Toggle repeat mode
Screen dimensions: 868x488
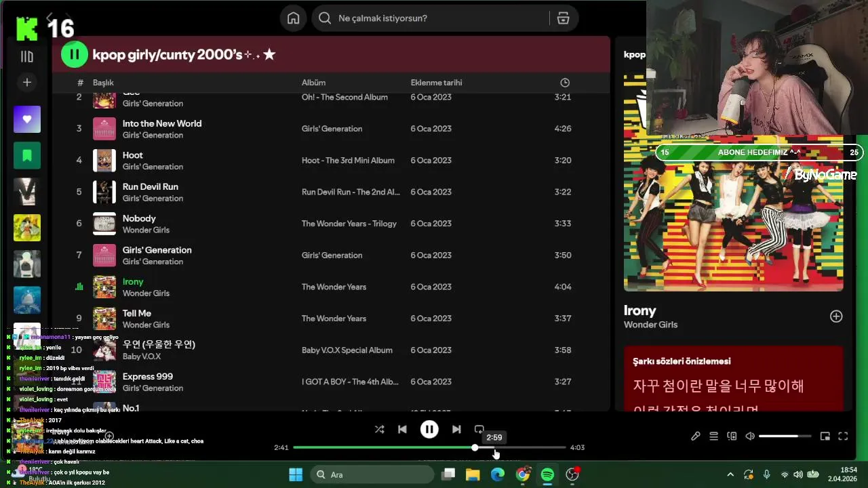[479, 430]
